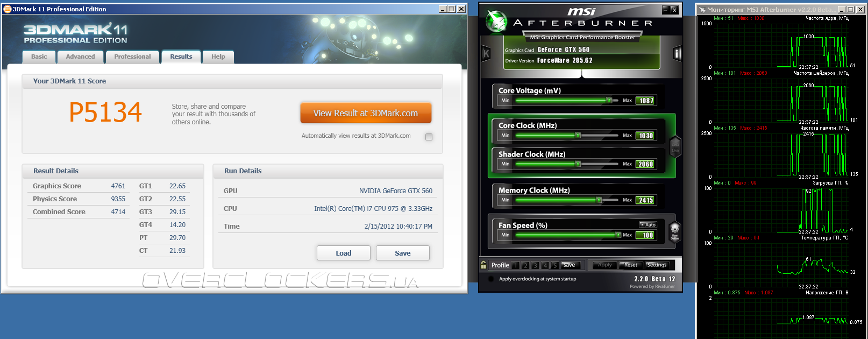The height and width of the screenshot is (339, 868).
Task: Minimize the MSI Afterburner skin window
Action: tap(665, 10)
